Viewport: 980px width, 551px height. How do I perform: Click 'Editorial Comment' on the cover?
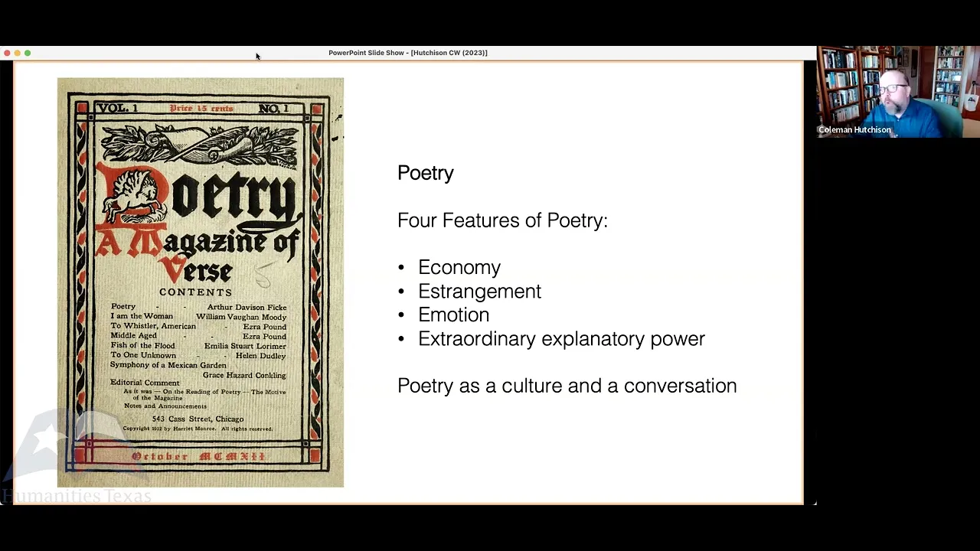point(145,383)
